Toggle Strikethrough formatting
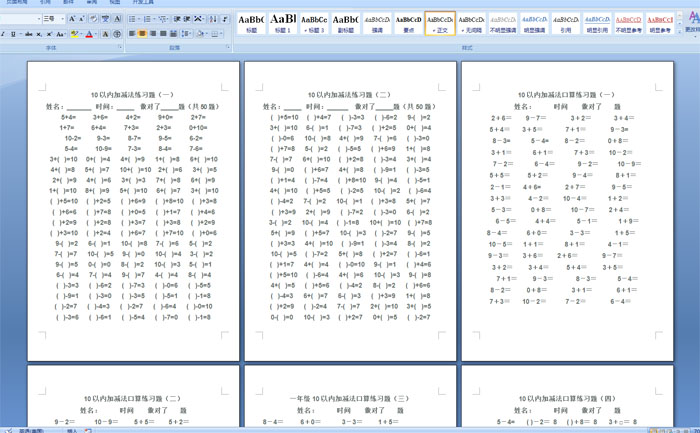Image resolution: width=700 pixels, height=433 pixels. (x=29, y=34)
